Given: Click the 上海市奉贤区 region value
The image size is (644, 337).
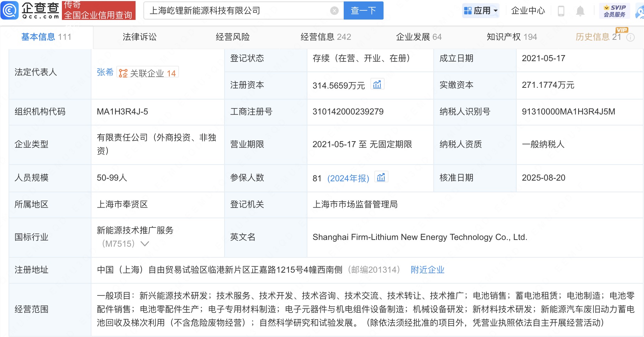Looking at the screenshot, I should [122, 204].
